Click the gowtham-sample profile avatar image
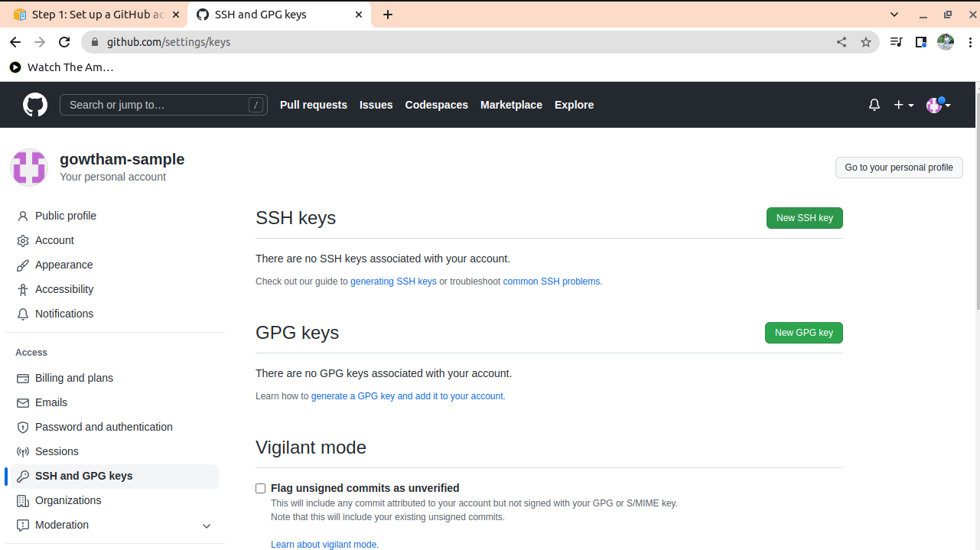 click(29, 168)
